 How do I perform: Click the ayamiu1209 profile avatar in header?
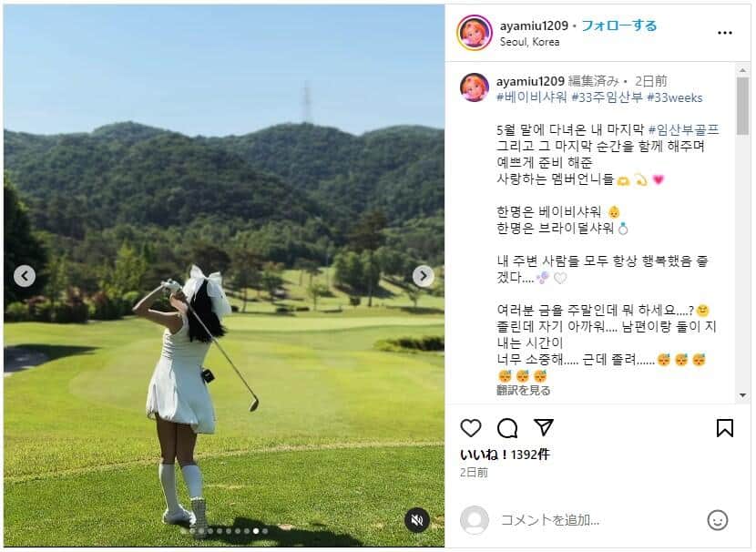pyautogui.click(x=475, y=33)
